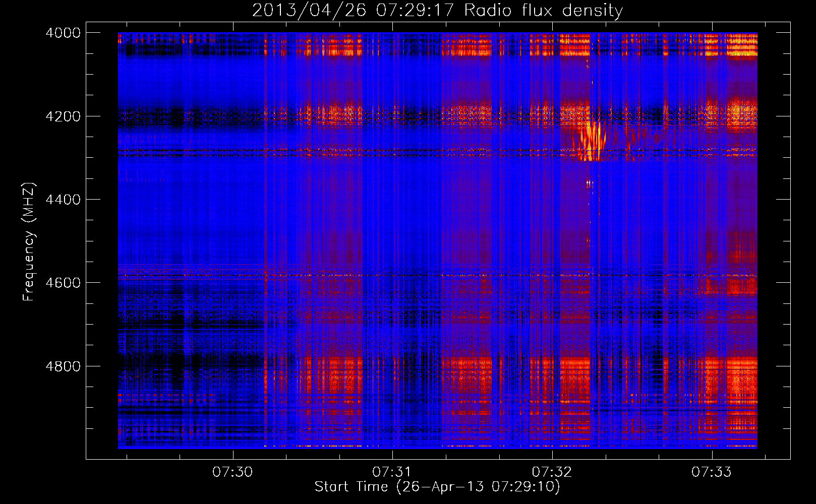Click the plot title 'Radio flux density'
Viewport: 816px width, 504px height.
[543, 11]
